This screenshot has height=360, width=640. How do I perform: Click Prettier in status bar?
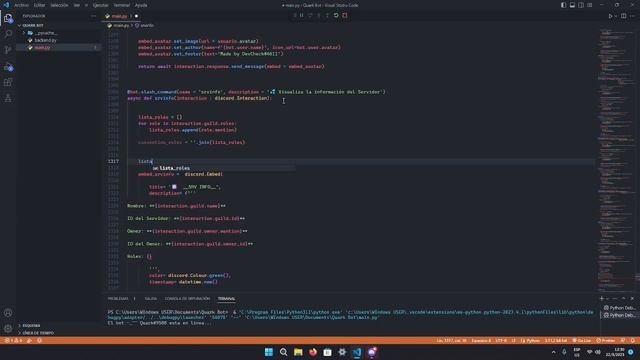[606, 340]
